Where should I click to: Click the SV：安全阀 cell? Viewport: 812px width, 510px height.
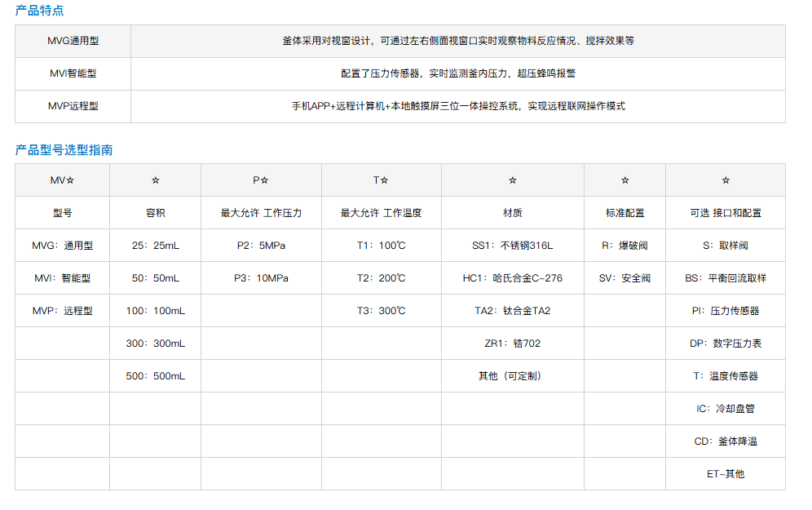(x=625, y=278)
